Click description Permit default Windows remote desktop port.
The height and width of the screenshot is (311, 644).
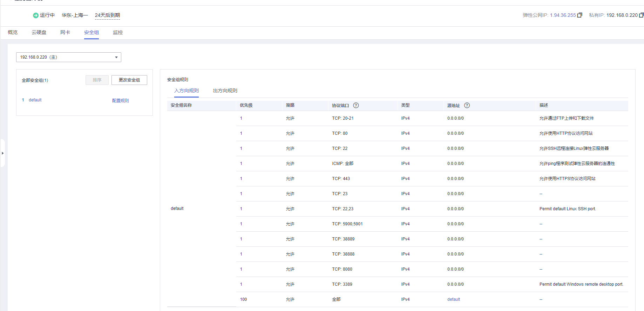click(581, 284)
